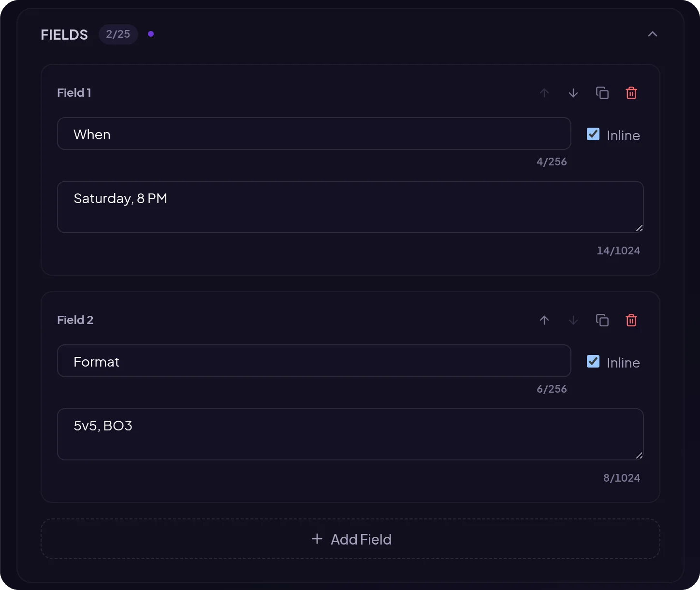Click the Format field name input
This screenshot has width=700, height=590.
tap(314, 361)
